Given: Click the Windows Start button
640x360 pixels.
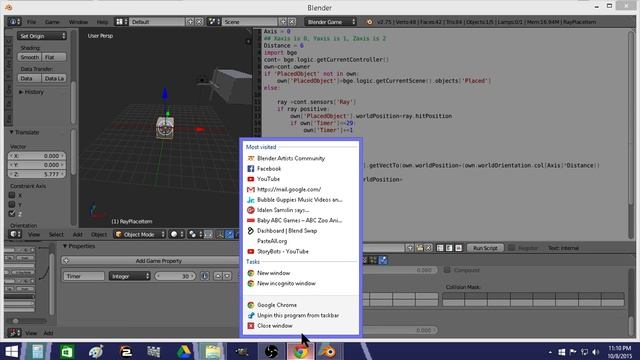Looking at the screenshot, I should [x=11, y=351].
